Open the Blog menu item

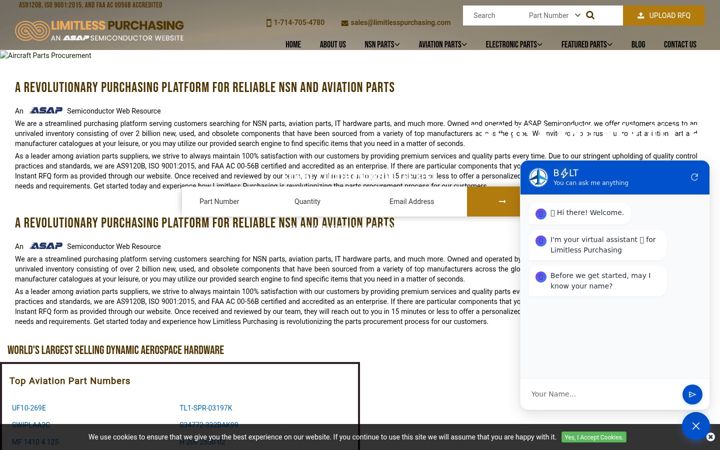click(x=638, y=44)
